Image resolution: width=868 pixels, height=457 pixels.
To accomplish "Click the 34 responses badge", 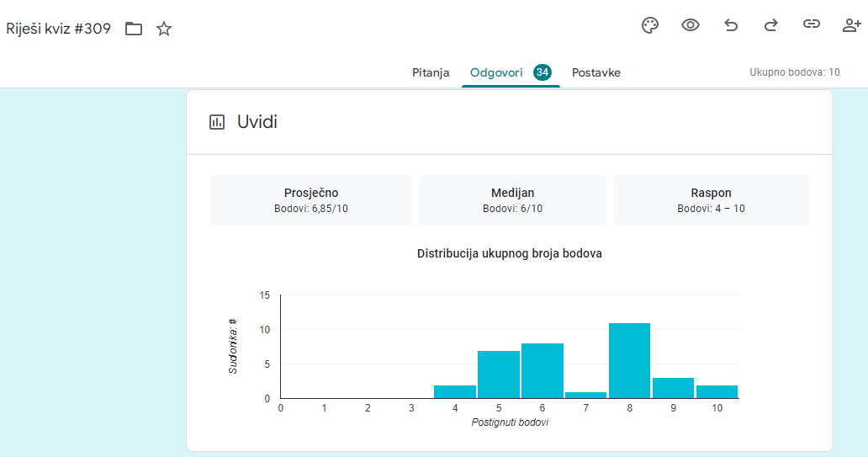I will [542, 72].
